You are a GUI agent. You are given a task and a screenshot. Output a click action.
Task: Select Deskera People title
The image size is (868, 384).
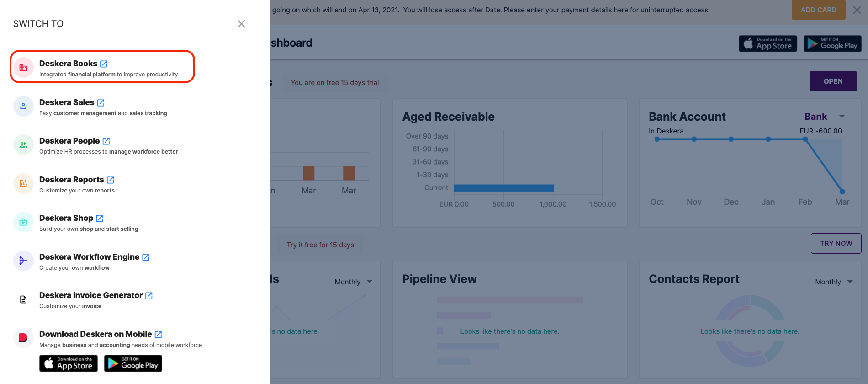(69, 141)
